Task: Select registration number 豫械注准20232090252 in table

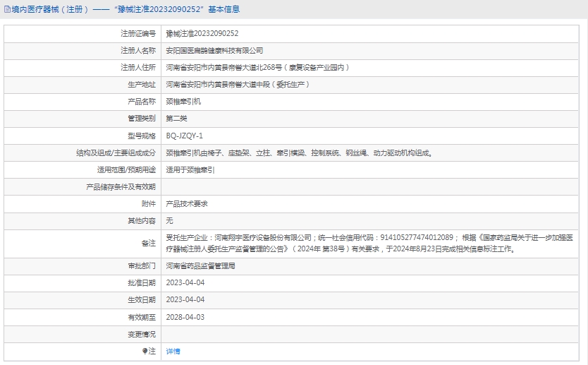Action: pyautogui.click(x=202, y=33)
